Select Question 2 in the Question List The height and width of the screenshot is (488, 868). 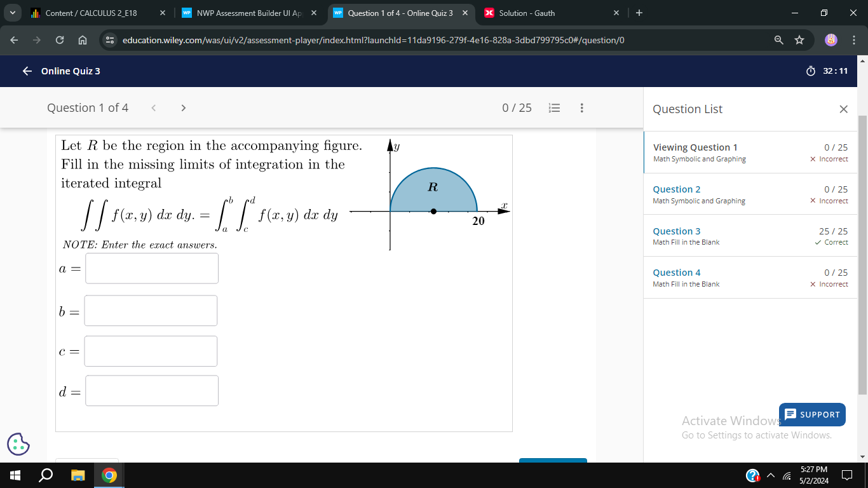[x=676, y=189]
